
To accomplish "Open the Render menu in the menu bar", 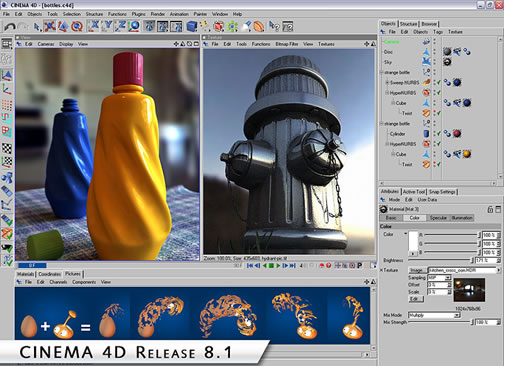I will [158, 14].
